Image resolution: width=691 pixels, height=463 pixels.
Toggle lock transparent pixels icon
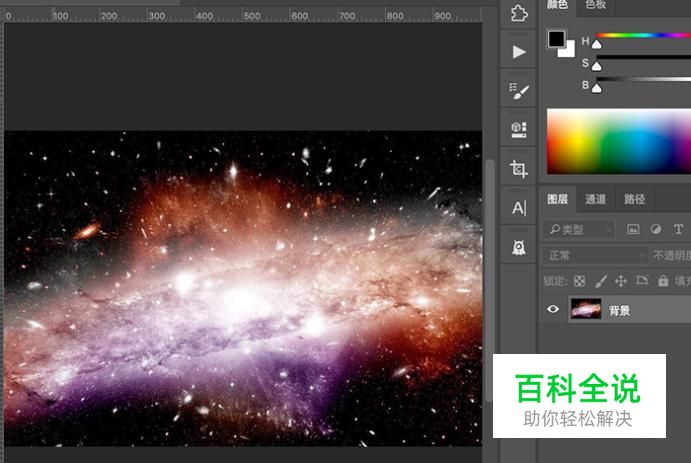(580, 281)
